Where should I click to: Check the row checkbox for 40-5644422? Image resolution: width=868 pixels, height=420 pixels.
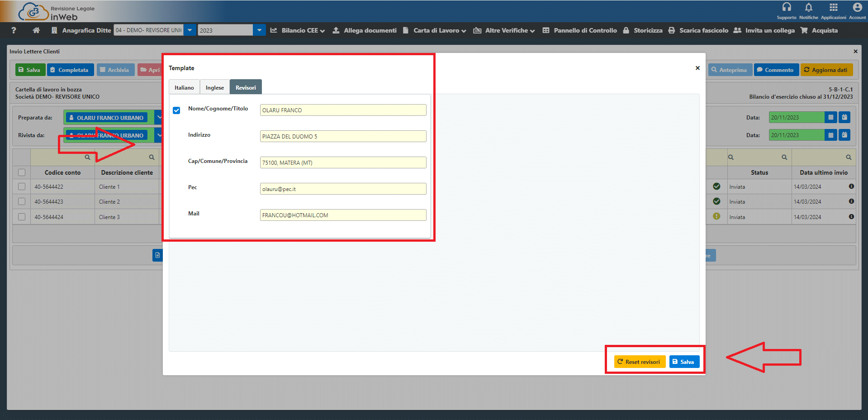pyautogui.click(x=22, y=186)
